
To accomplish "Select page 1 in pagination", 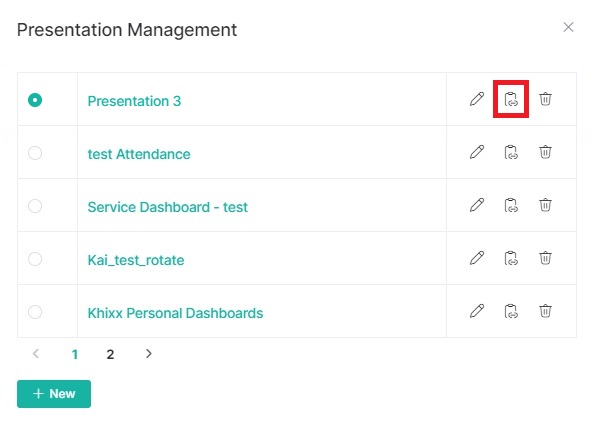I will pyautogui.click(x=75, y=354).
